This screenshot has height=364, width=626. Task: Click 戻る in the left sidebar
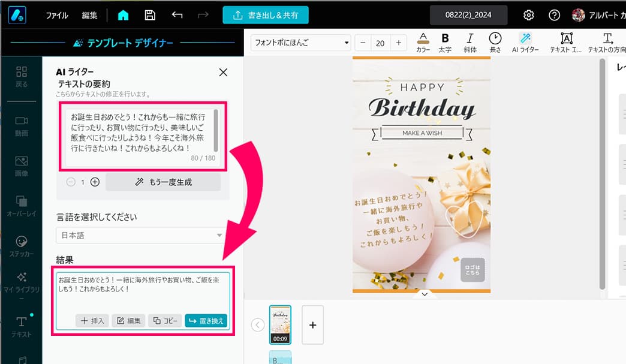click(22, 77)
